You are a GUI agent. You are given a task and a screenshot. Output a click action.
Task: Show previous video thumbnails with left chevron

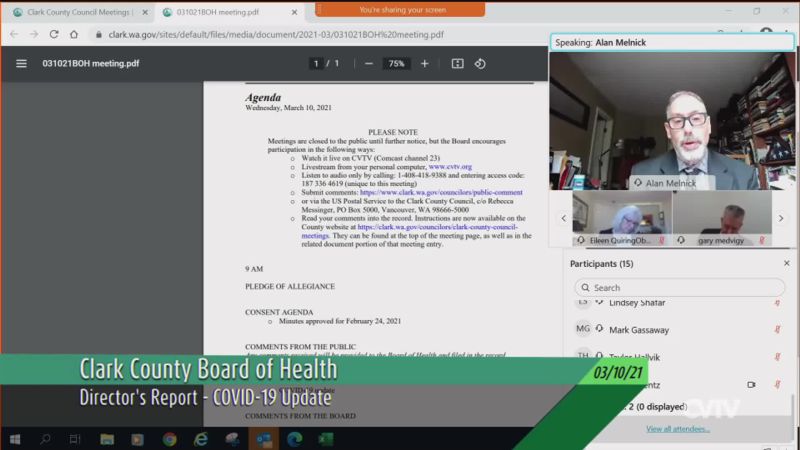tap(563, 218)
